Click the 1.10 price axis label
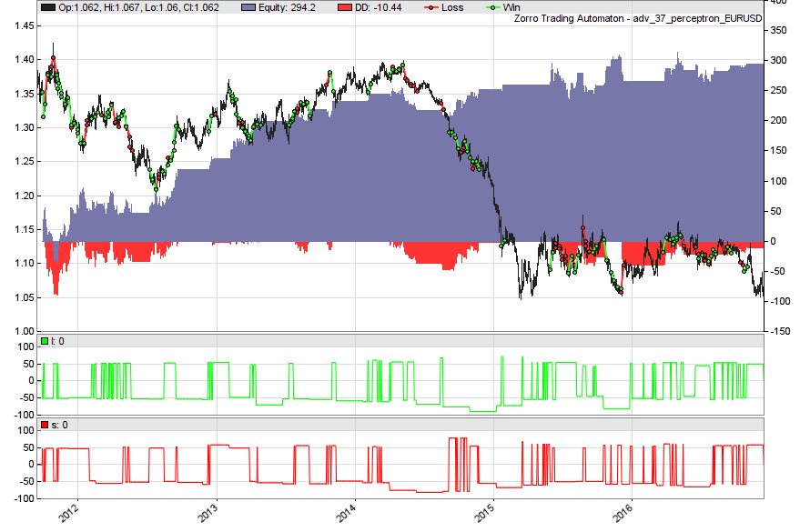Viewport: 800px width, 532px height. pos(25,264)
